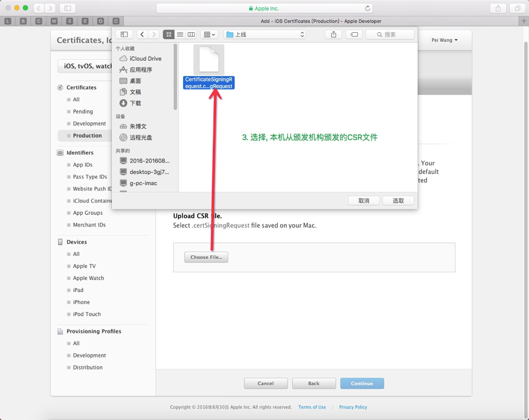
Task: Open Pass Type IDs
Action: click(90, 177)
